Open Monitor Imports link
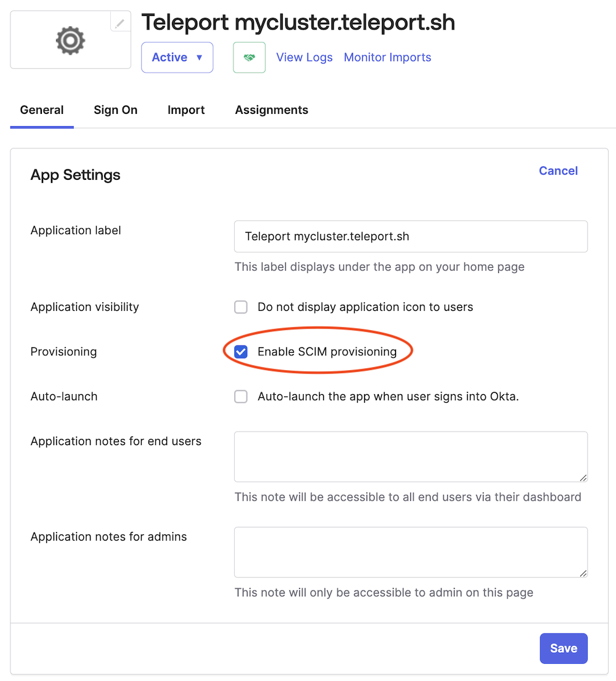 tap(387, 57)
